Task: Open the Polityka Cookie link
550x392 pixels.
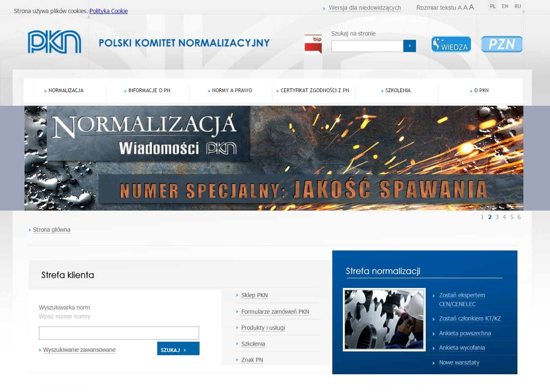Action: click(x=109, y=11)
